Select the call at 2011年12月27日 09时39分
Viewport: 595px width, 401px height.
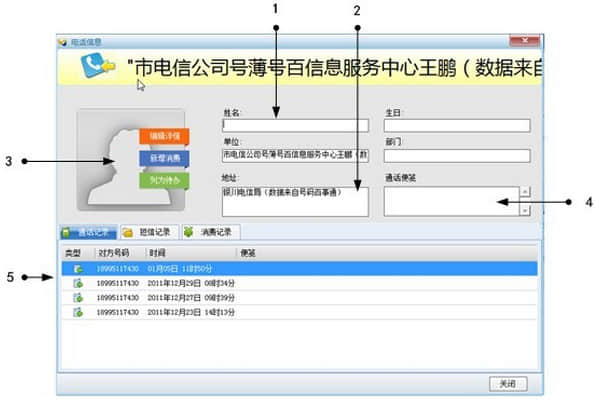pyautogui.click(x=300, y=298)
